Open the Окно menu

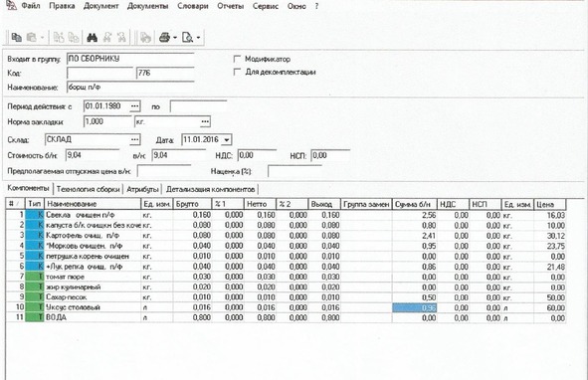coord(296,6)
